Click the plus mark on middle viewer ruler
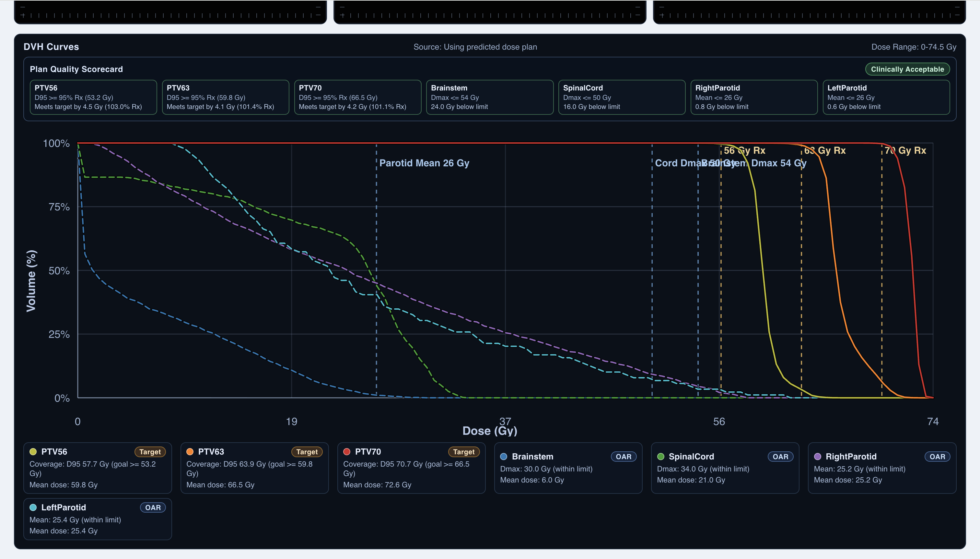 [342, 15]
